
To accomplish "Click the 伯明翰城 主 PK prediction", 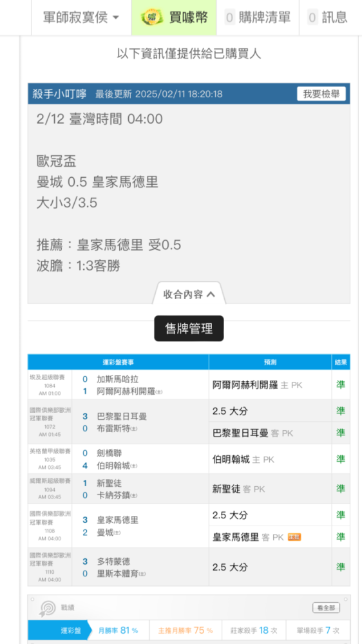I will (x=243, y=459).
